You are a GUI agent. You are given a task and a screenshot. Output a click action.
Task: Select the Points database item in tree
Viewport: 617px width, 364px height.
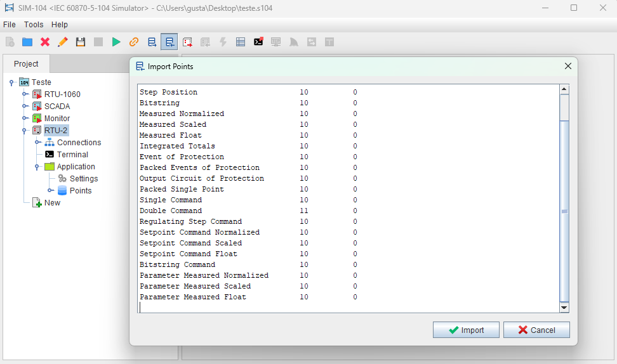coord(80,191)
